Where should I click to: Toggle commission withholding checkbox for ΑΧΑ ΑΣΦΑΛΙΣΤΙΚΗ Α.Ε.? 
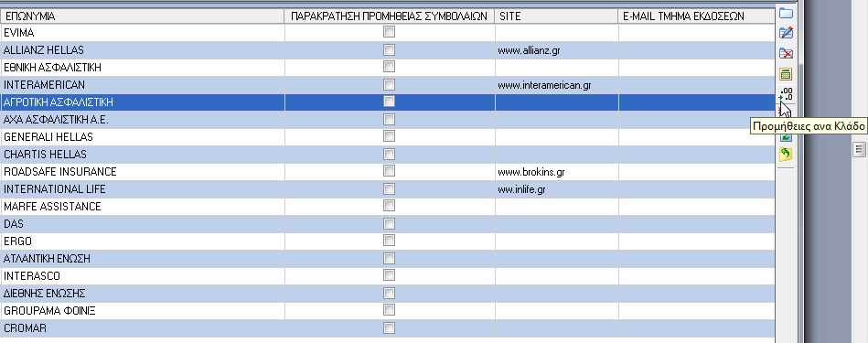[389, 120]
